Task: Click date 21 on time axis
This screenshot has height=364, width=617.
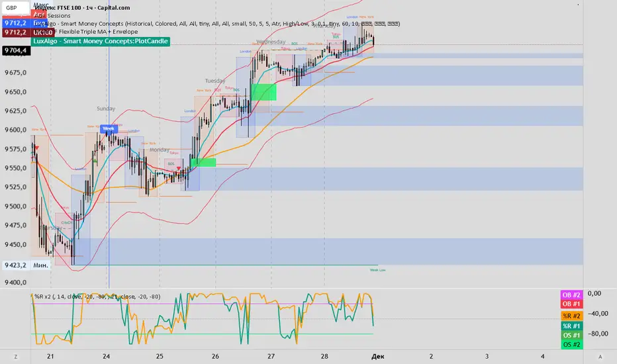Action: [50, 357]
